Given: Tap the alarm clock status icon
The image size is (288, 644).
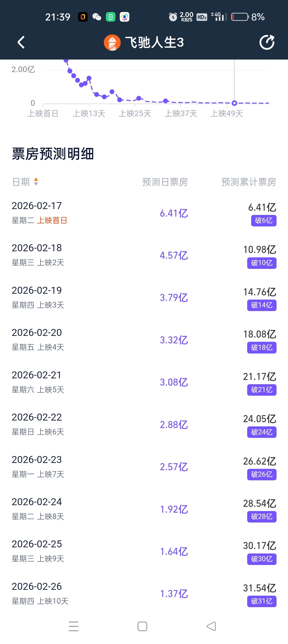Looking at the screenshot, I should click(x=173, y=17).
